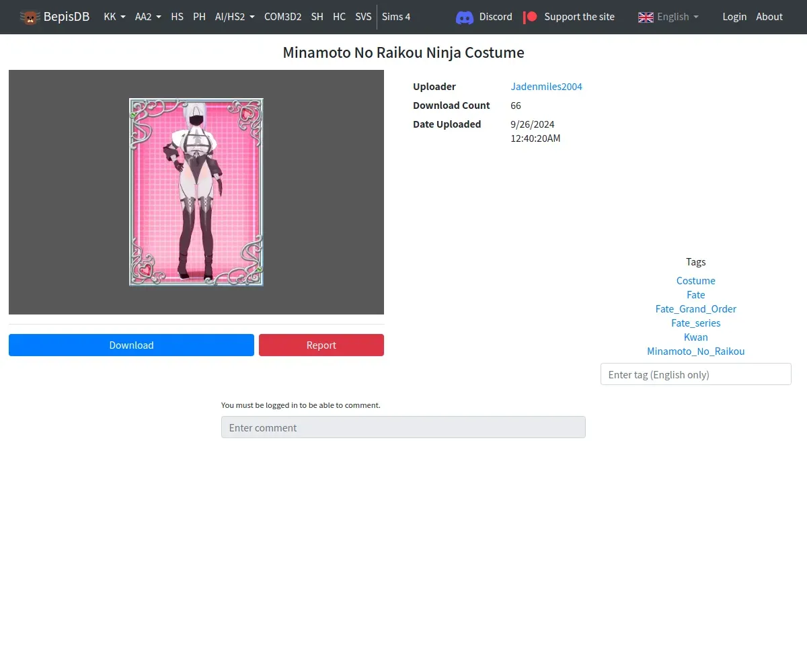Click the Uploader label
This screenshot has width=807, height=672.
tap(434, 87)
